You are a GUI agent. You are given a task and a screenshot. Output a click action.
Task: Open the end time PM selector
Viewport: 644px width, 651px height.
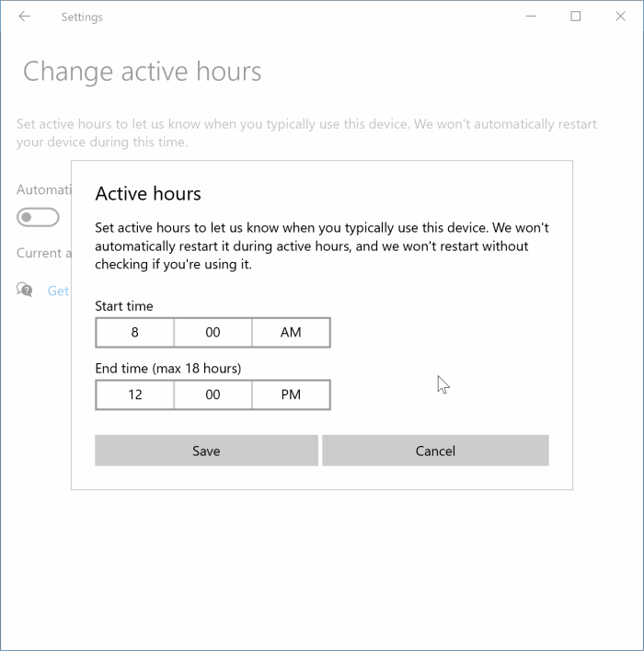291,394
